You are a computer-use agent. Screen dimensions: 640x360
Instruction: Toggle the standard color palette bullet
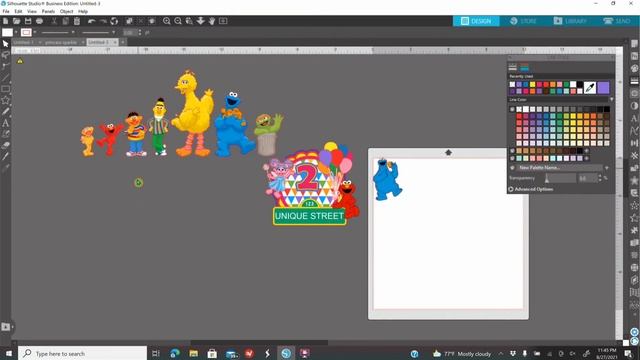point(512,109)
